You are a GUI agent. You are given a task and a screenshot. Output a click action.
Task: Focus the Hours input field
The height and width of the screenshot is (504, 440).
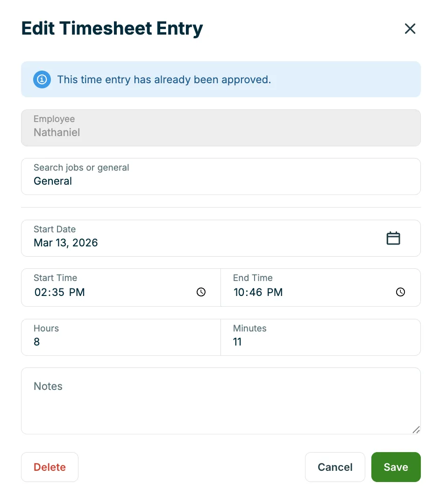click(x=121, y=337)
